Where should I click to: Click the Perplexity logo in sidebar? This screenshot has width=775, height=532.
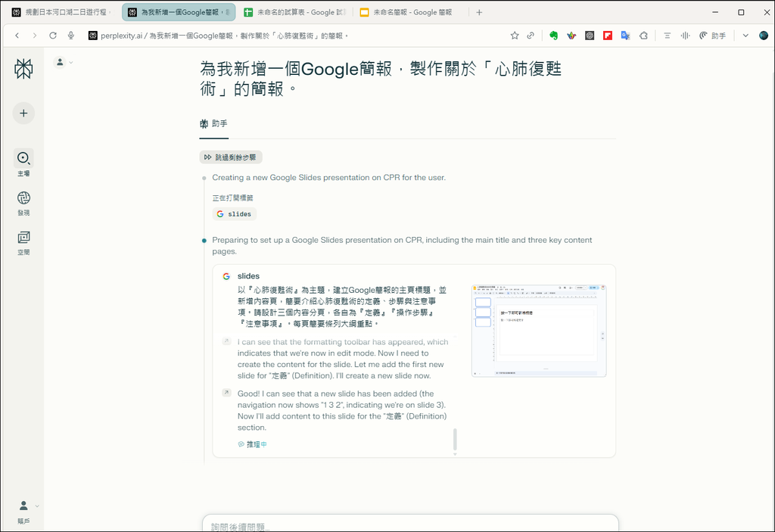(23, 69)
